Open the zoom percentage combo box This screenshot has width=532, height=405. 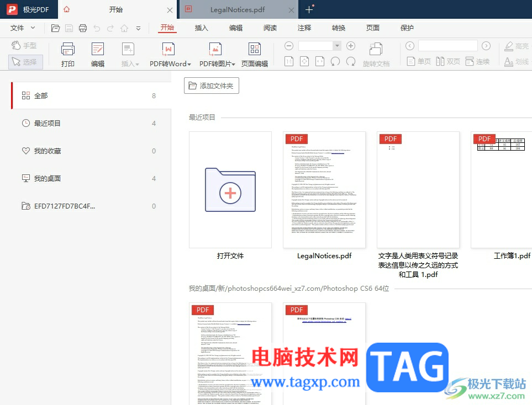coord(319,45)
